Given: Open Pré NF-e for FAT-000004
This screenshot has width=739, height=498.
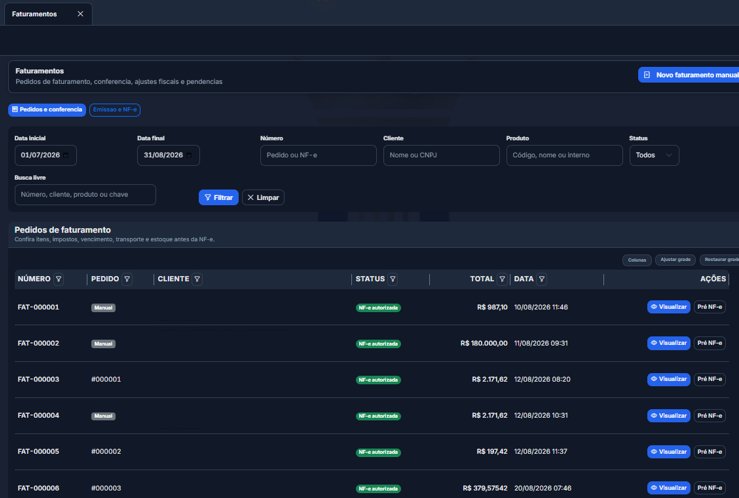Looking at the screenshot, I should 709,416.
